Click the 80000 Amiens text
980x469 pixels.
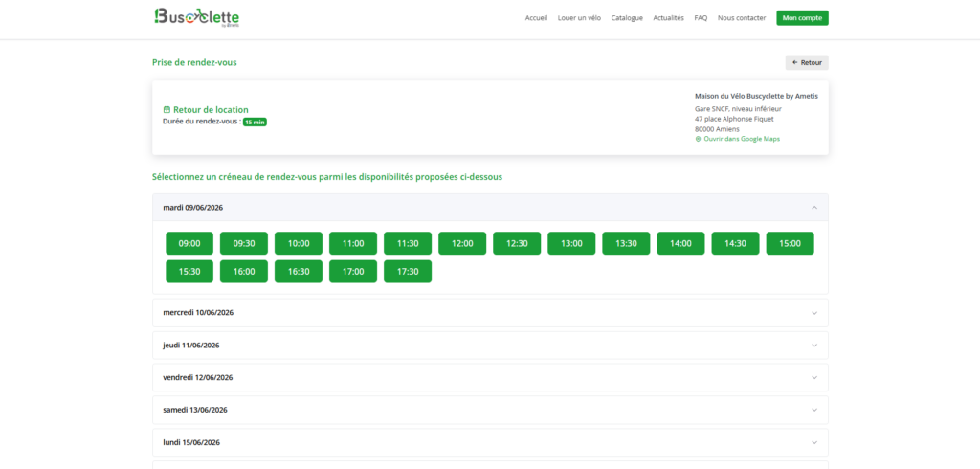click(x=717, y=129)
